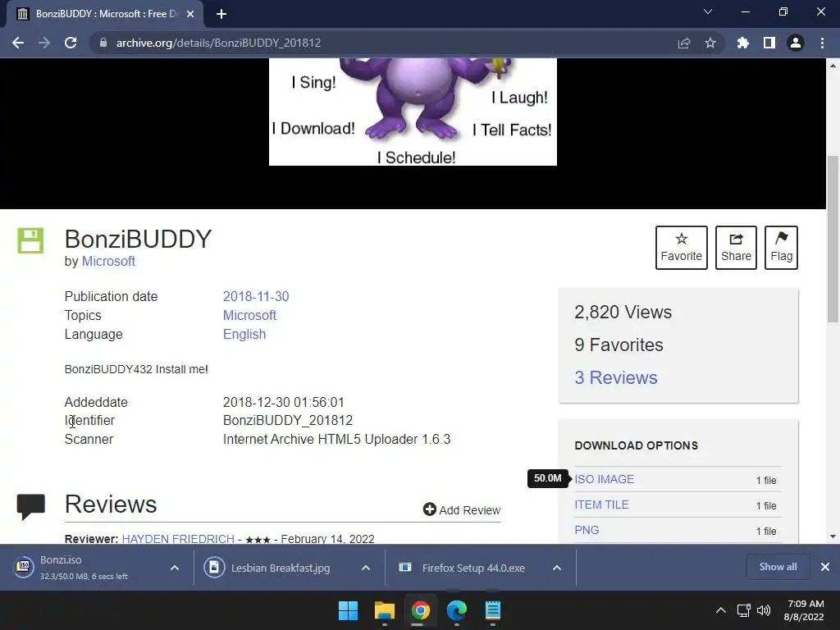
Task: Open the Share item button
Action: click(736, 248)
